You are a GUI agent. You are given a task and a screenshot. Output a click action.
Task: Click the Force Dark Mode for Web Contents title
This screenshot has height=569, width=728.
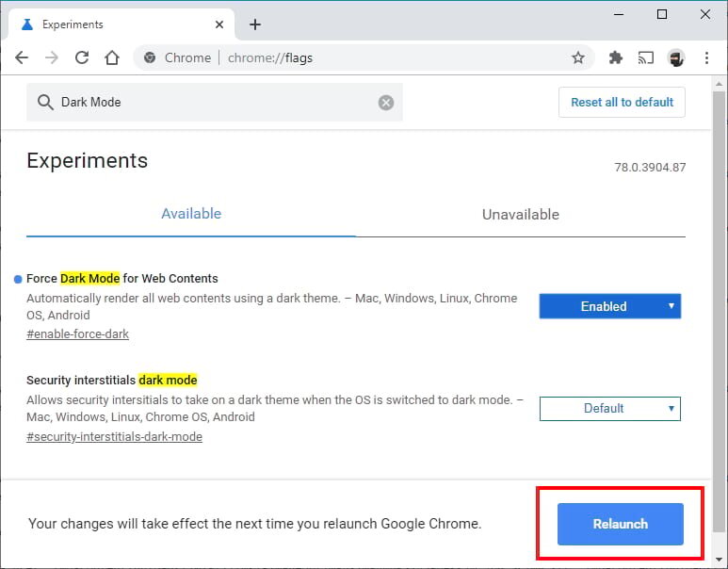tap(122, 278)
